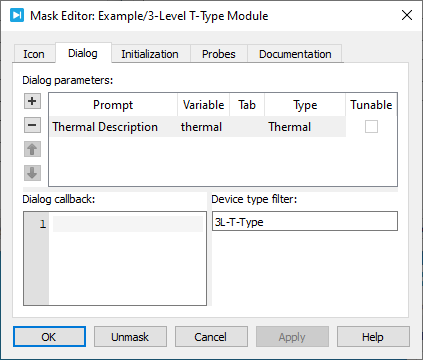The width and height of the screenshot is (423, 360).
Task: Select the 'thermal' variable cell
Action: 203,127
